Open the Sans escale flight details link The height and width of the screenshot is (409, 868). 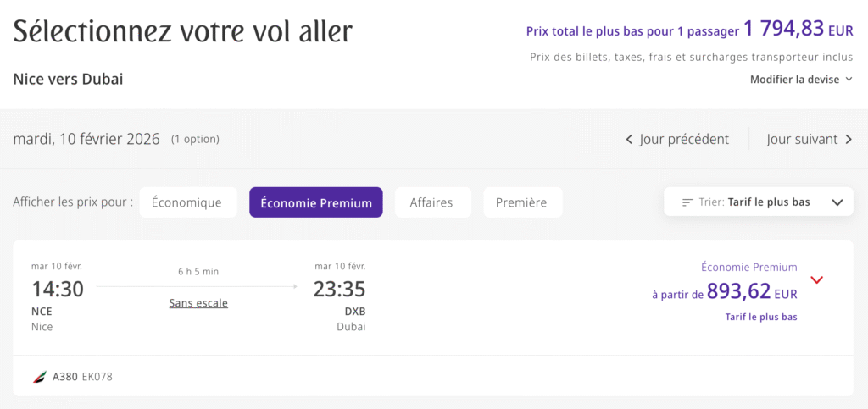point(198,303)
